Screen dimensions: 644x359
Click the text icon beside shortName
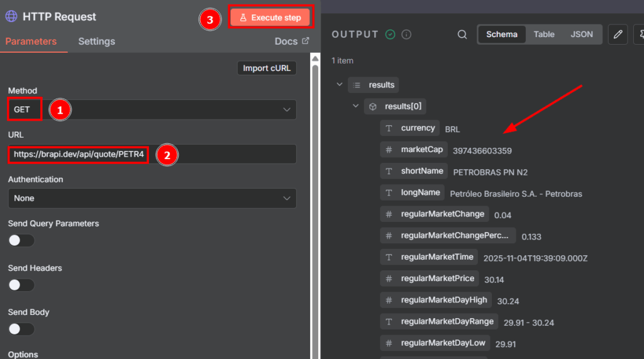[389, 171]
